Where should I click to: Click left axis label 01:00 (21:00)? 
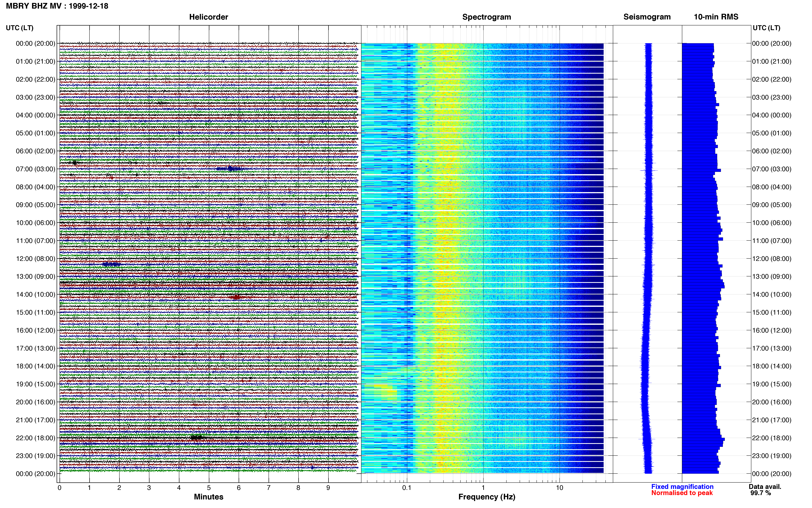tap(36, 61)
